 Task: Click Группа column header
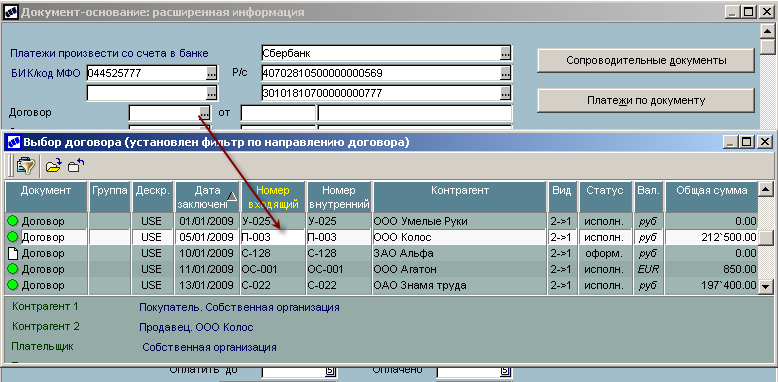coord(110,197)
